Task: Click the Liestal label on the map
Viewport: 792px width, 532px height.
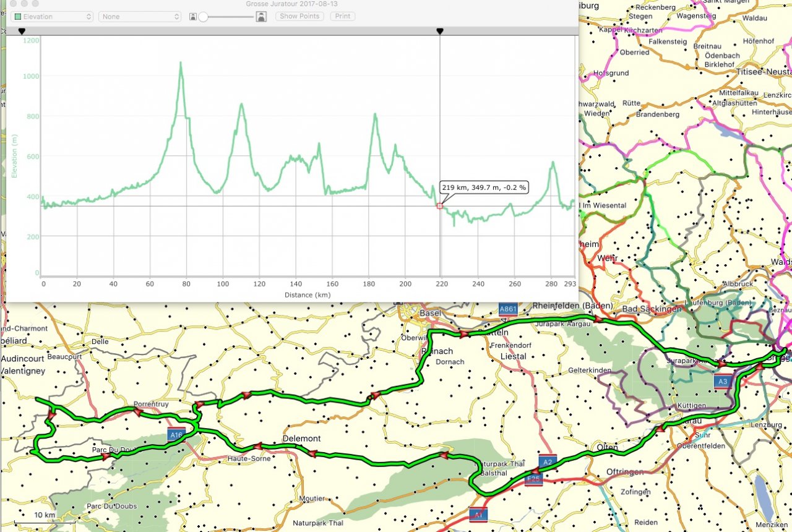Action: 513,356
